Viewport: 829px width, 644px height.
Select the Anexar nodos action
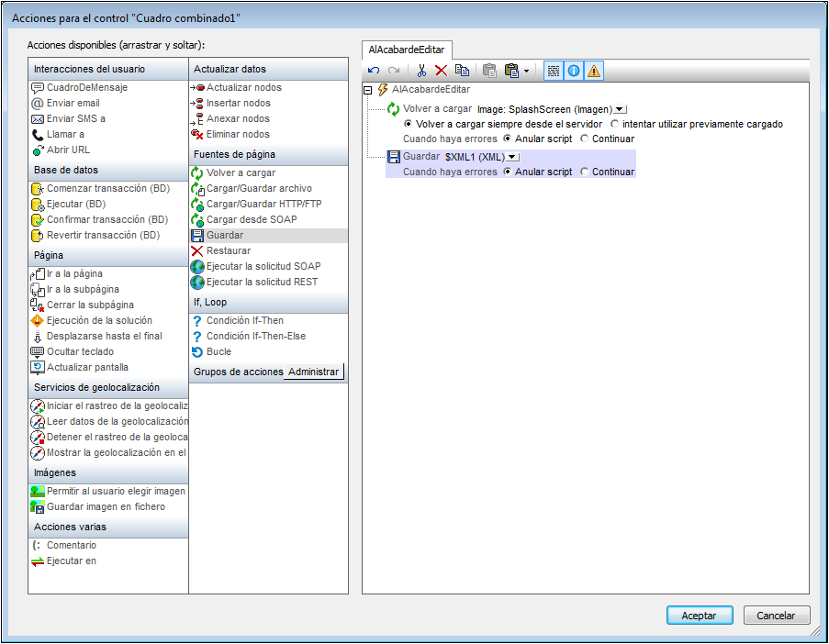[x=230, y=119]
